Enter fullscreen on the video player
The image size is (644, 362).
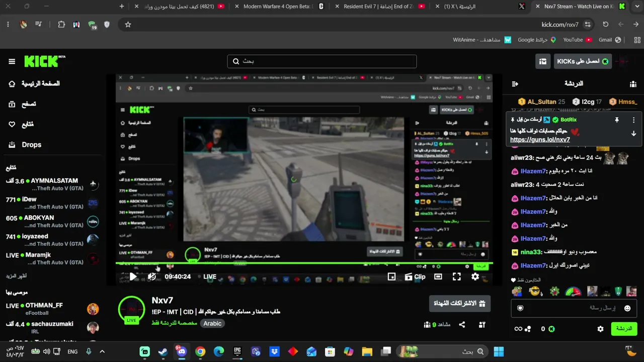(456, 277)
